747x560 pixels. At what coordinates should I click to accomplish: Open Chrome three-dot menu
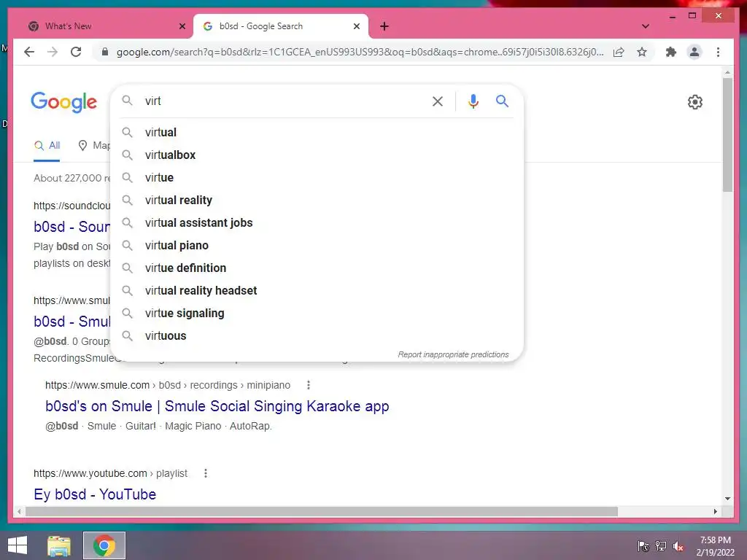(718, 52)
